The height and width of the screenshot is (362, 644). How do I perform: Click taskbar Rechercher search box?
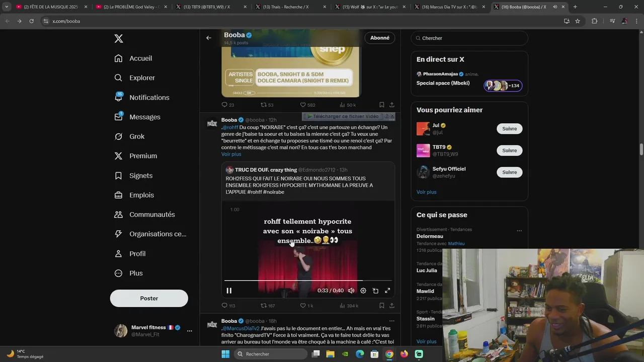click(x=271, y=354)
